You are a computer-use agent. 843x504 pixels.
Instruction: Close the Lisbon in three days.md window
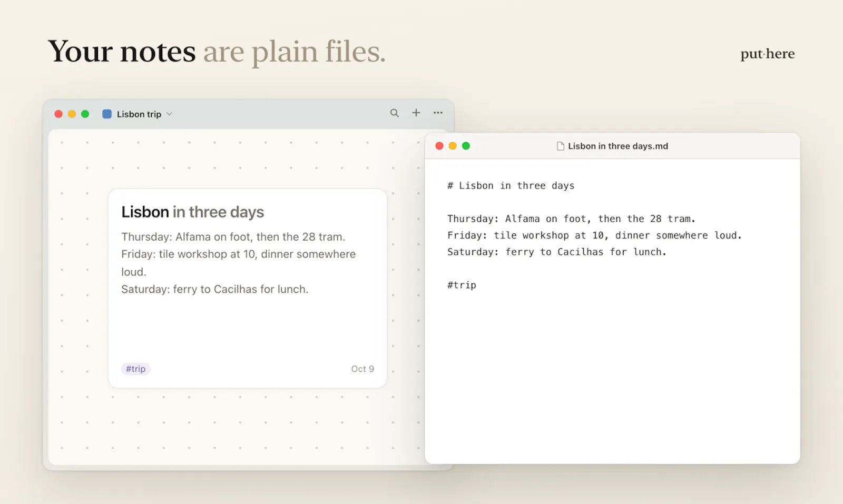[x=439, y=146]
